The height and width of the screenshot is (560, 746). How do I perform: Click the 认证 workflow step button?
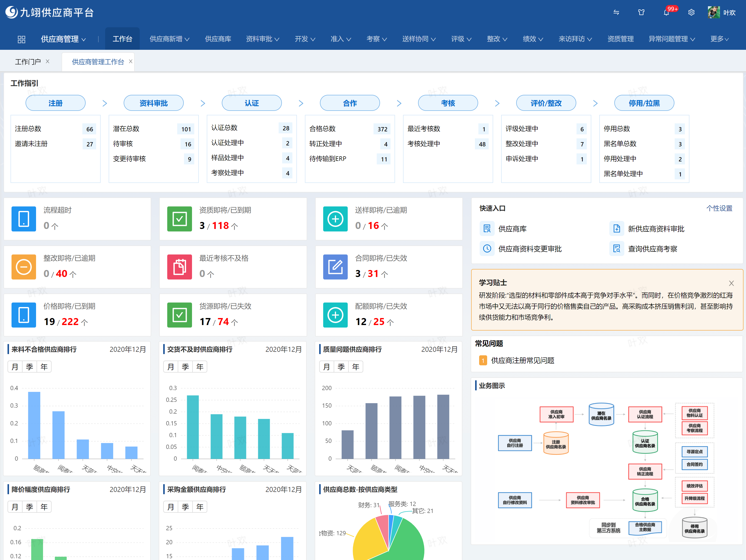[x=252, y=103]
